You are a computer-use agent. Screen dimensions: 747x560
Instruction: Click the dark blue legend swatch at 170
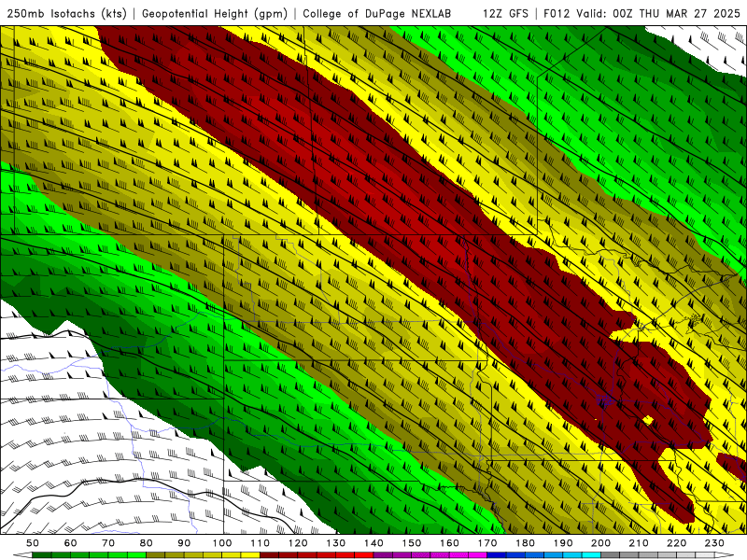(x=497, y=555)
